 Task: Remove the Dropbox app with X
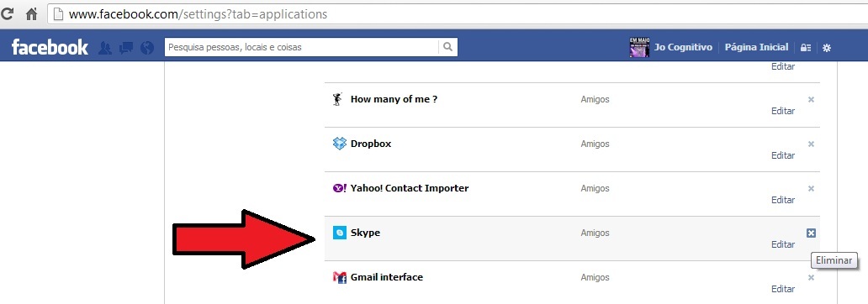coord(811,144)
